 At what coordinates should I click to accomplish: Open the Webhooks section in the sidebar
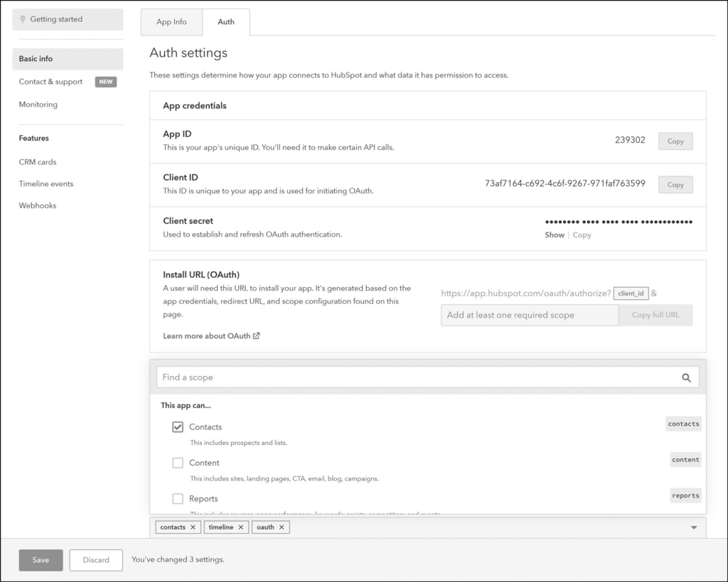[x=37, y=205]
